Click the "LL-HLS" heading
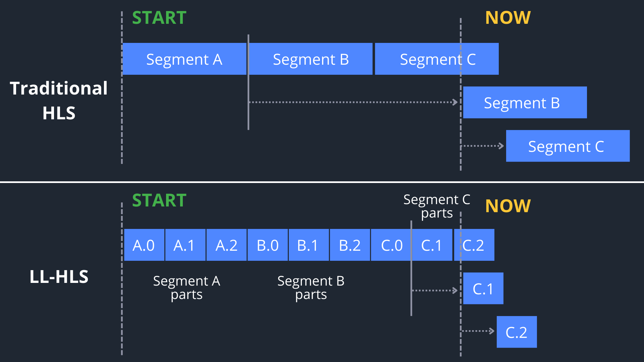Screen dimensions: 644x362 pos(59,277)
